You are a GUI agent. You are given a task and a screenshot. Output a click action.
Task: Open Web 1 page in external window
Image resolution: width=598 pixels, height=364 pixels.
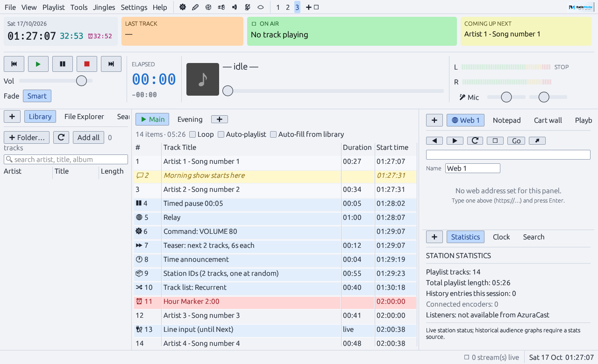[x=537, y=140]
